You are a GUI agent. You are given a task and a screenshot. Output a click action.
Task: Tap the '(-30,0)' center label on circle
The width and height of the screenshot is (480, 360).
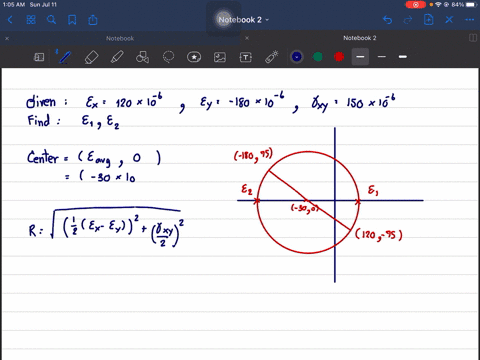(x=305, y=209)
